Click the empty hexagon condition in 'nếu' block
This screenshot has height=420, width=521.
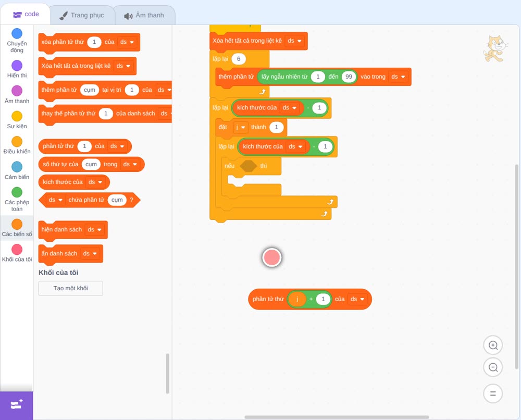pyautogui.click(x=248, y=166)
